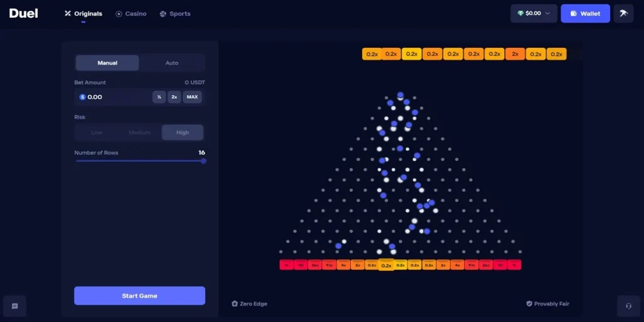Click the Number of Rows slider handle
This screenshot has height=322, width=644.
pos(203,161)
